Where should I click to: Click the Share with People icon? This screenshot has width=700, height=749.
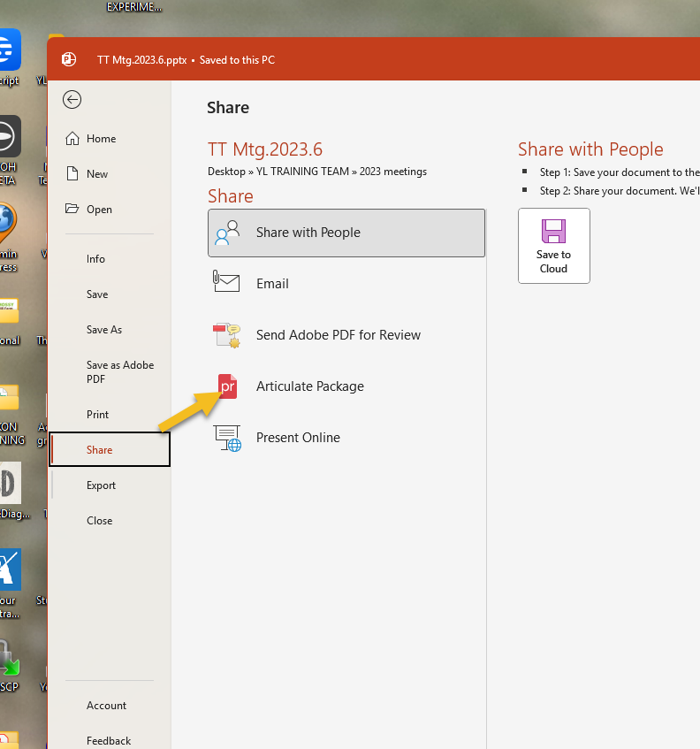[x=227, y=233]
